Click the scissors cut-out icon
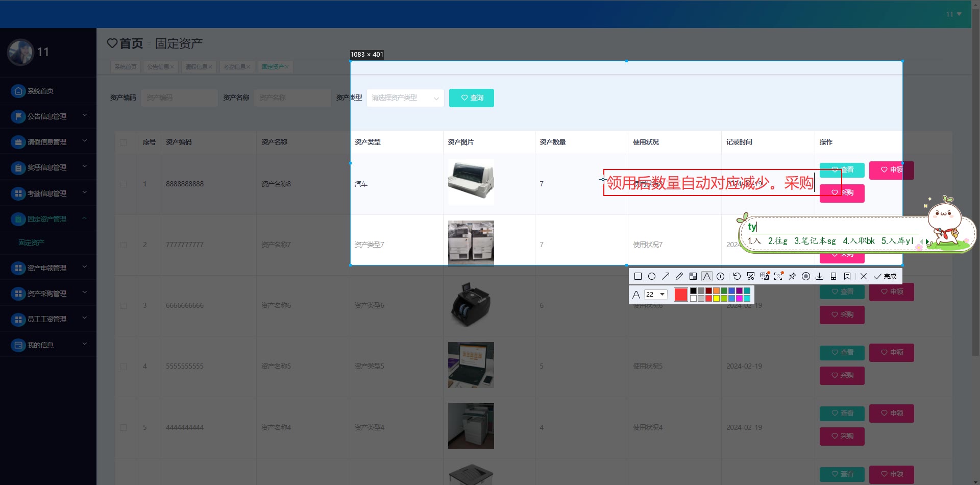980x485 pixels. [751, 276]
